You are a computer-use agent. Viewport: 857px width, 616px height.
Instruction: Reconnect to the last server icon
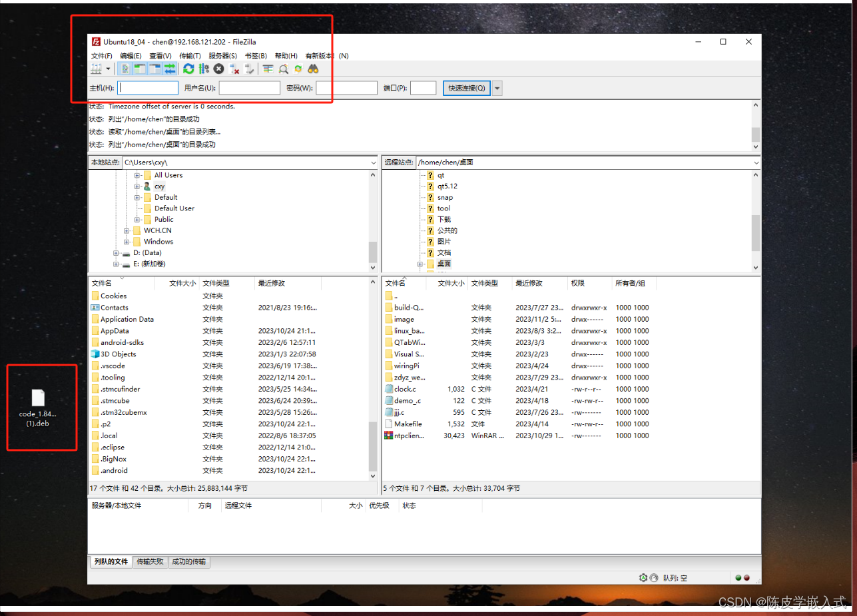[249, 69]
